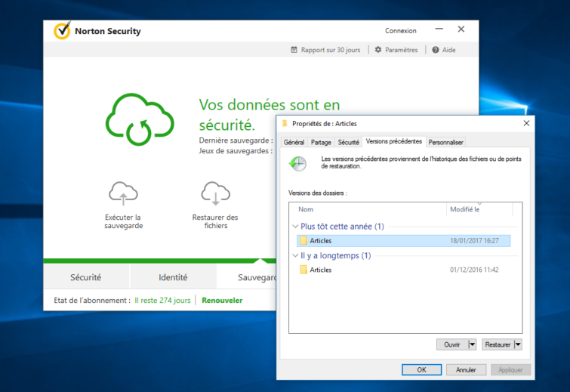Viewport: 570px width, 392px height.
Task: Open the Sécurité tab in Propriétés dialog
Action: 348,142
